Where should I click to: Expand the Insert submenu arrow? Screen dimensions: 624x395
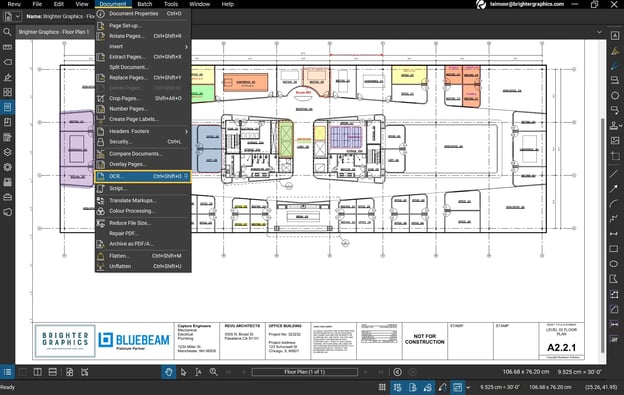[x=186, y=47]
